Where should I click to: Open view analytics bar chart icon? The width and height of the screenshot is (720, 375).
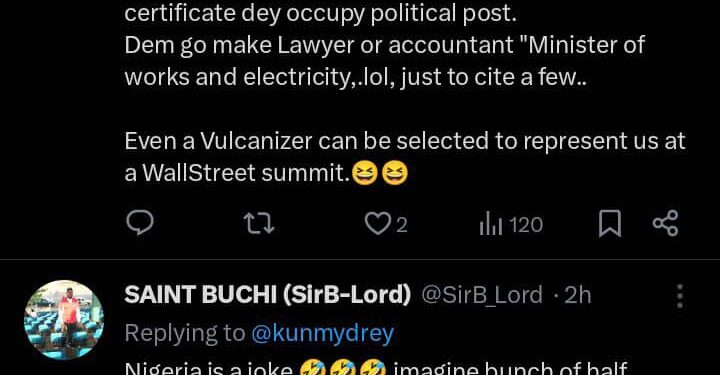pos(491,225)
